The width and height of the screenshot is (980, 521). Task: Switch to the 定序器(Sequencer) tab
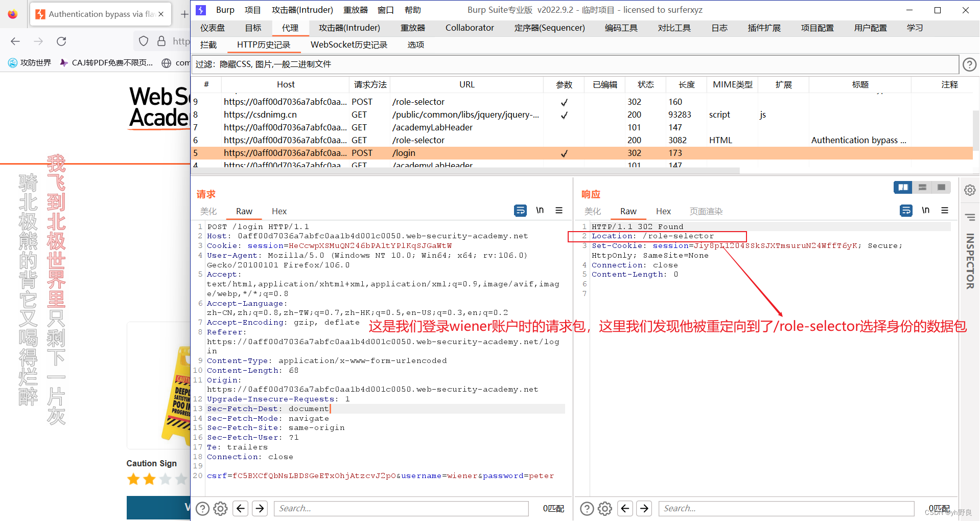point(549,28)
